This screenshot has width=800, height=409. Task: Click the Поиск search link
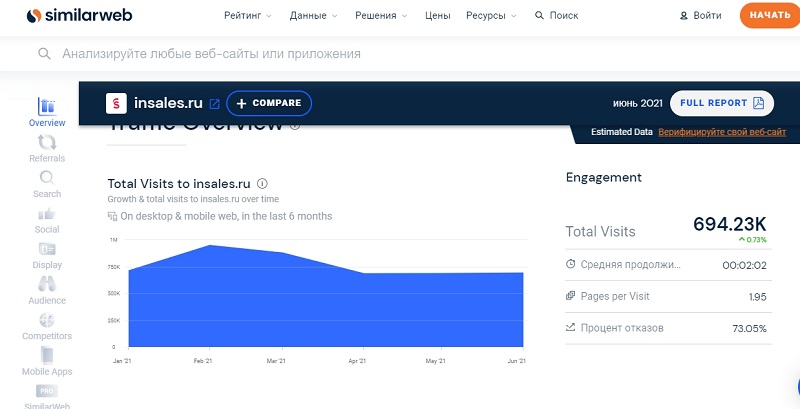coord(557,16)
